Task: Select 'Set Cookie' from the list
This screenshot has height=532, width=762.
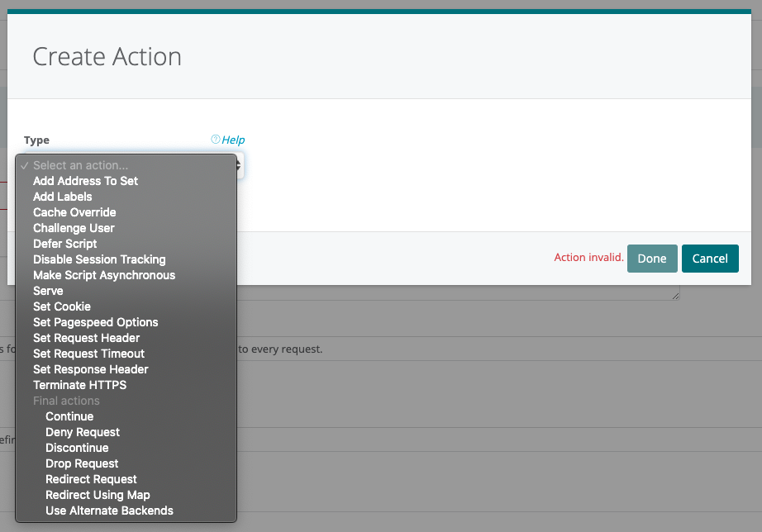Action: tap(62, 306)
